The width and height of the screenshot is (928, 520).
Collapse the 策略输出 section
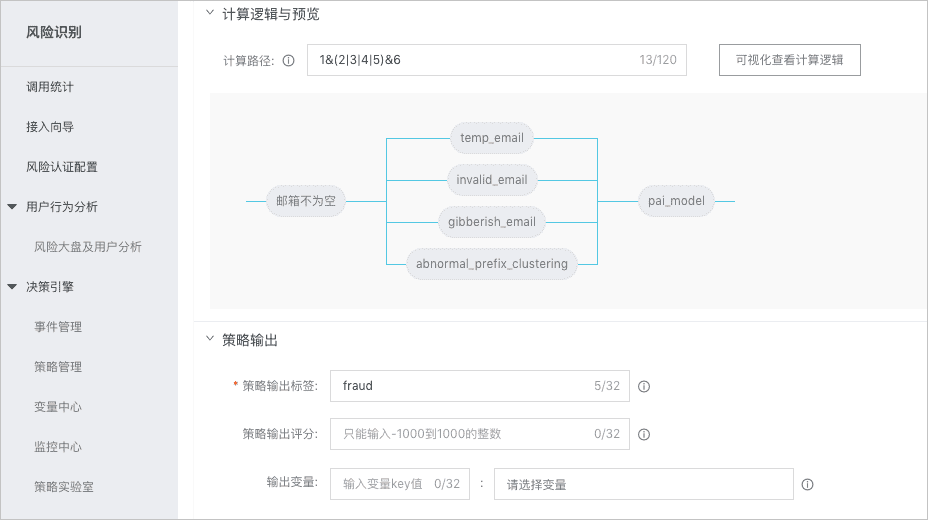210,338
